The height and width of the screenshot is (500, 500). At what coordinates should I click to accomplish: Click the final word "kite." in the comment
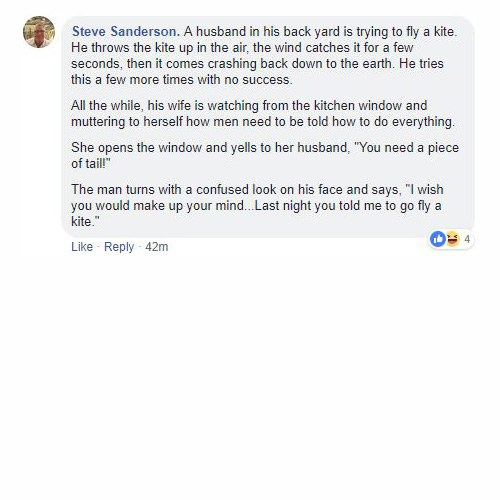85,222
